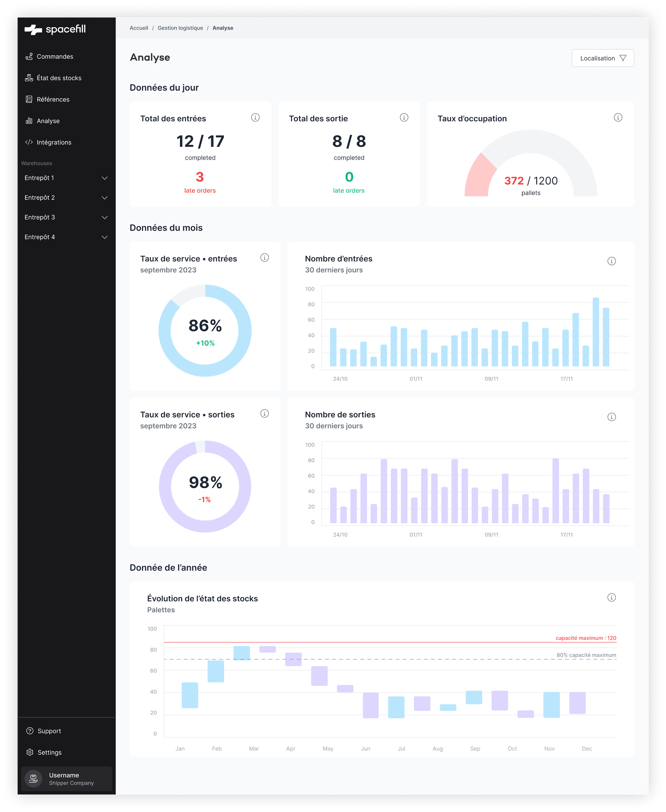This screenshot has width=666, height=812.
Task: Click 'capacité maximum : 120' label
Action: [586, 638]
